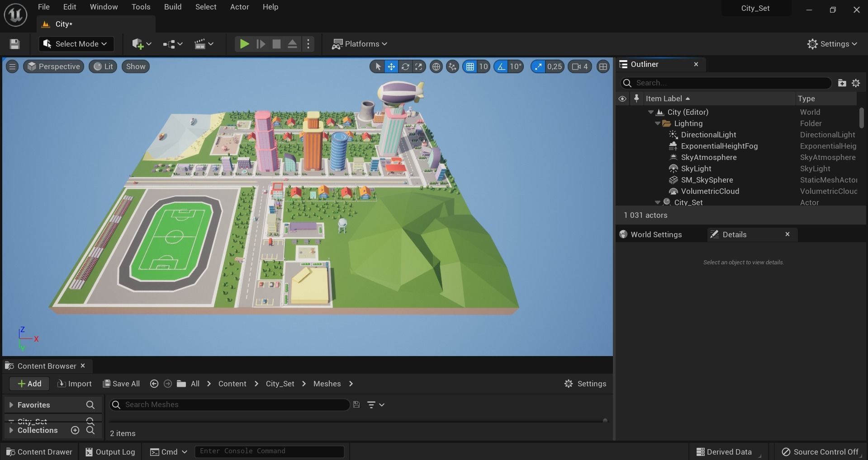The image size is (868, 460).
Task: Toggle grid snapping
Action: [470, 66]
